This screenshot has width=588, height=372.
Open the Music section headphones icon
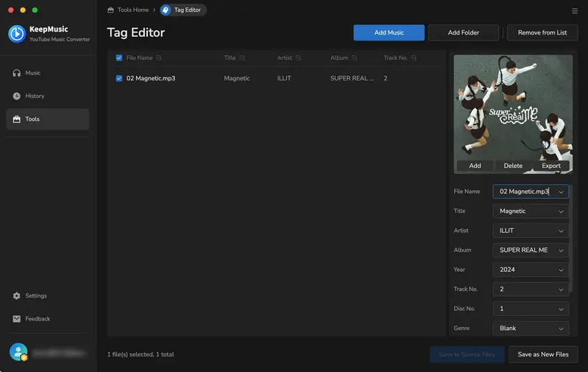pyautogui.click(x=16, y=73)
